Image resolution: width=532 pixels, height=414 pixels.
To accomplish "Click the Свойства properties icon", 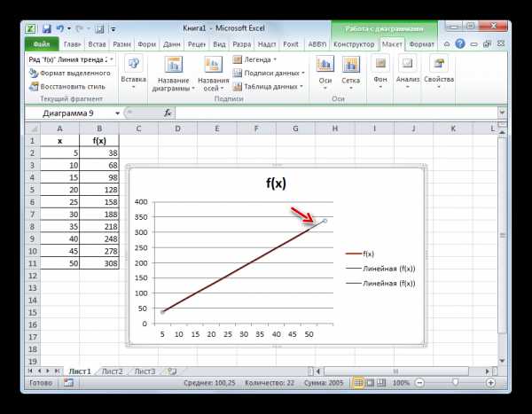I will 438,64.
